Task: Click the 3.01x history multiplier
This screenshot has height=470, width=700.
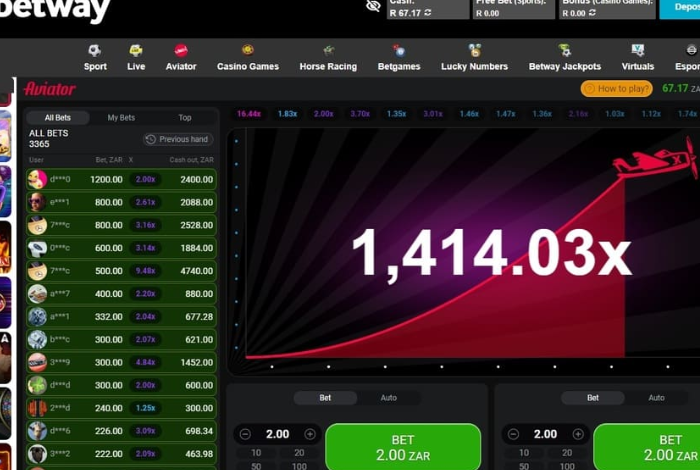Action: point(433,114)
